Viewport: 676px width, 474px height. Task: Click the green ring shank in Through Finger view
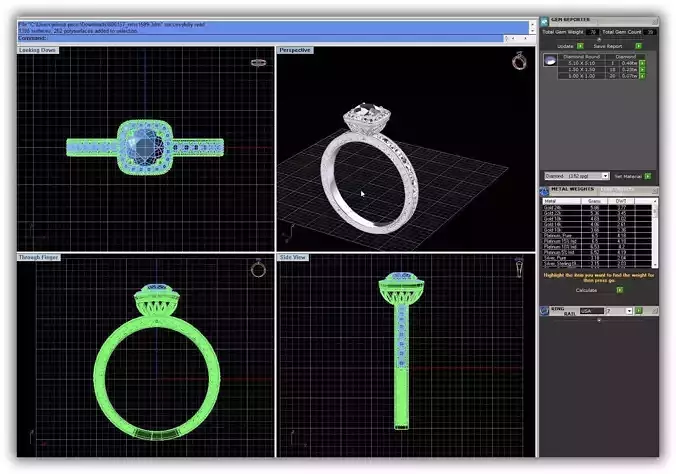tap(157, 378)
